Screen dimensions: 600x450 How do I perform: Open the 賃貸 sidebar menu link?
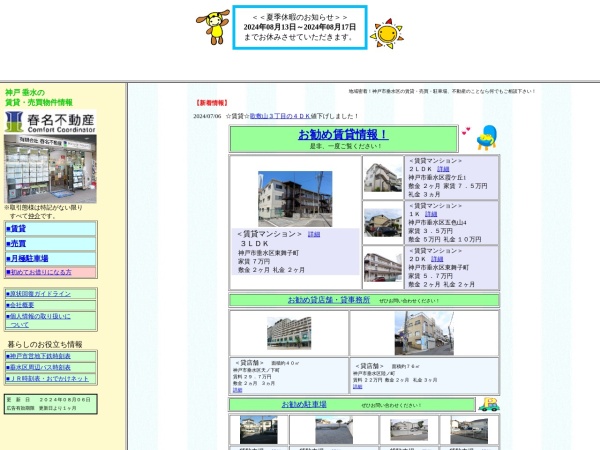point(16,228)
